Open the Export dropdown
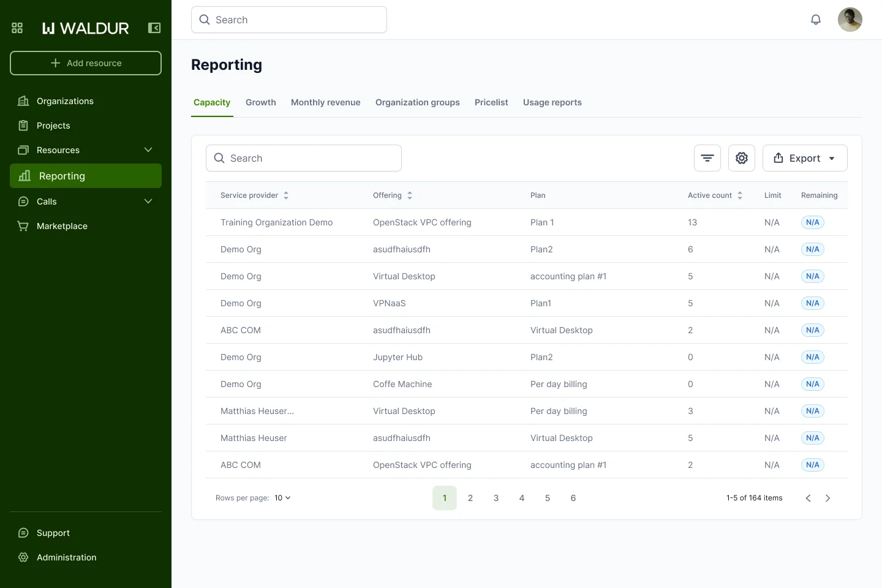 [x=805, y=158]
